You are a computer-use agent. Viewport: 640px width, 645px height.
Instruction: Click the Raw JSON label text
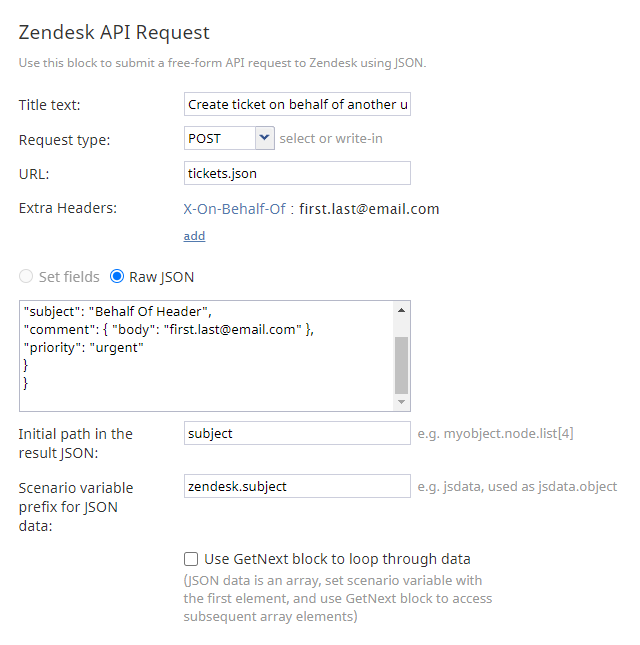[x=162, y=277]
